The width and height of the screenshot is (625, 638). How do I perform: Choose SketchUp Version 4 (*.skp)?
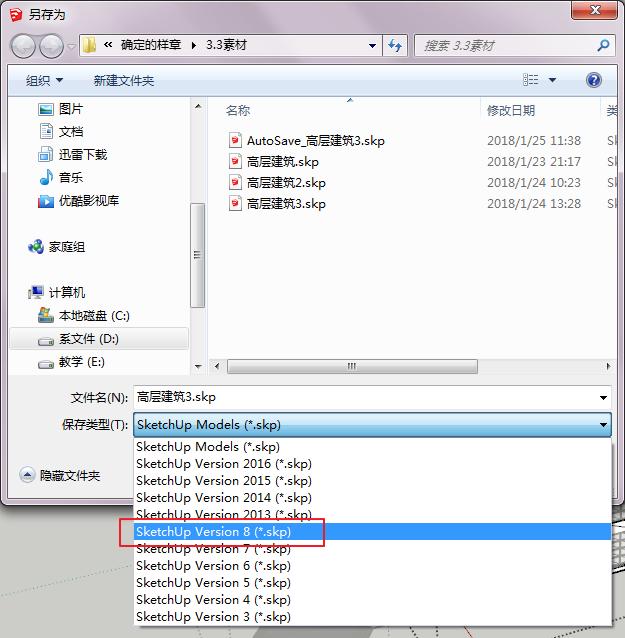pos(372,600)
